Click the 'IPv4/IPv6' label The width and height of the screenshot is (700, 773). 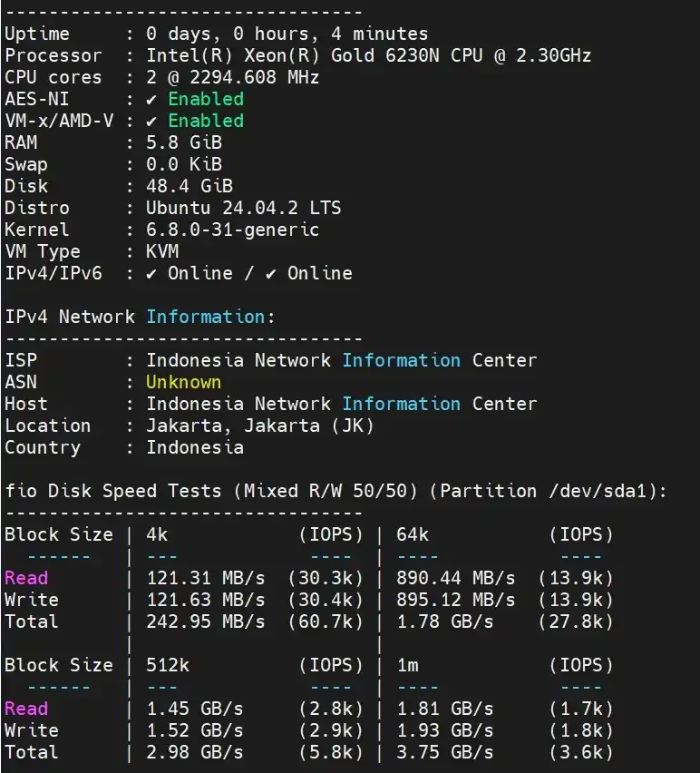53,273
